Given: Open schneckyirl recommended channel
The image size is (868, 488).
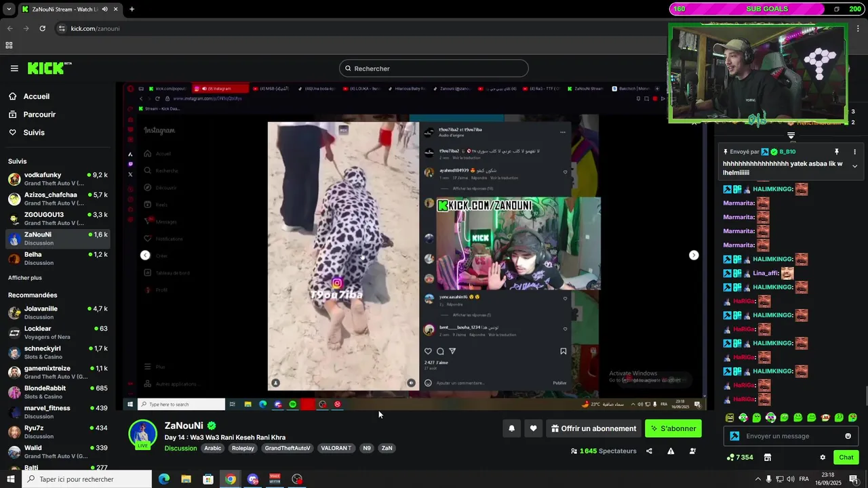Looking at the screenshot, I should (x=58, y=352).
